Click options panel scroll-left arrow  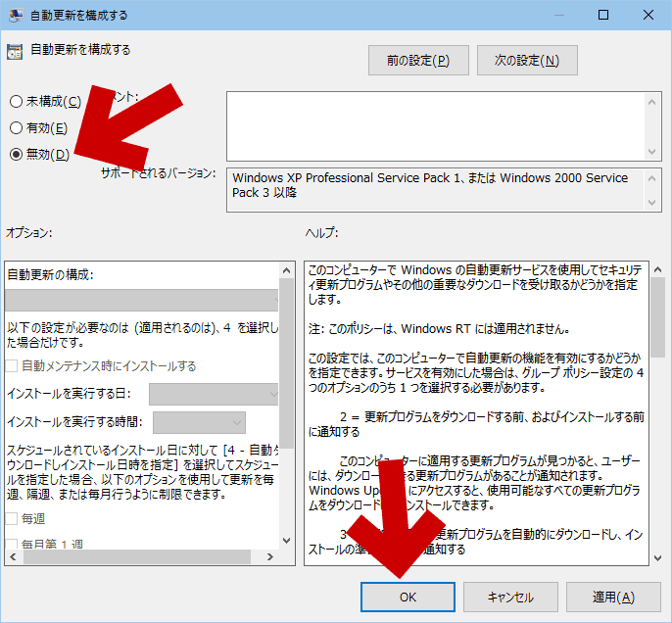tap(13, 556)
